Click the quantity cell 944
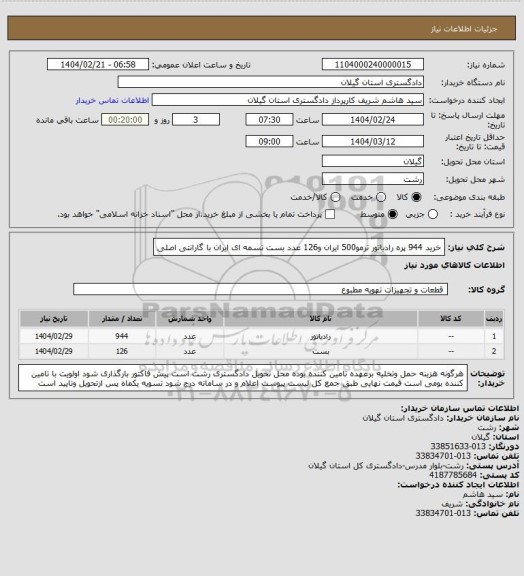The image size is (524, 576). 122,336
